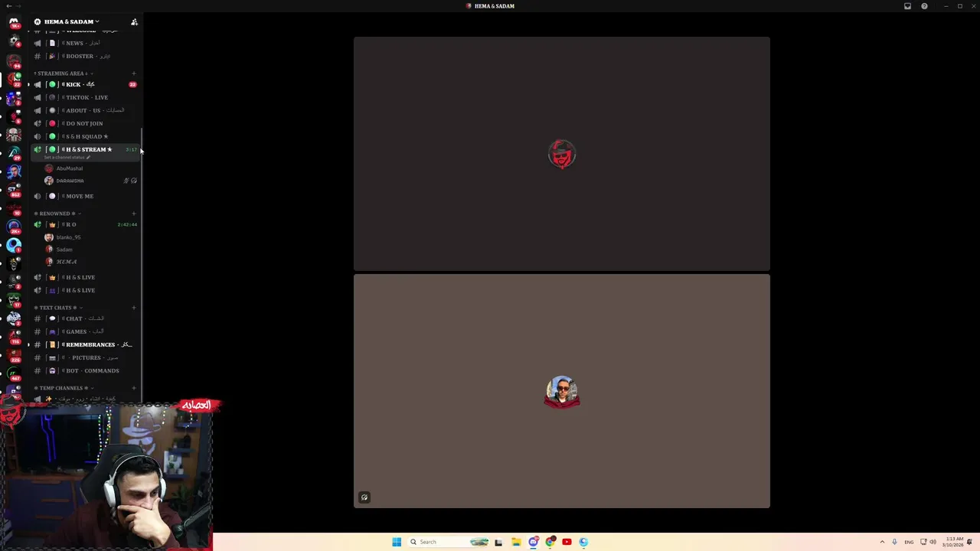Open the server with 2K+ badge
This screenshot has width=980, height=551.
(x=14, y=227)
